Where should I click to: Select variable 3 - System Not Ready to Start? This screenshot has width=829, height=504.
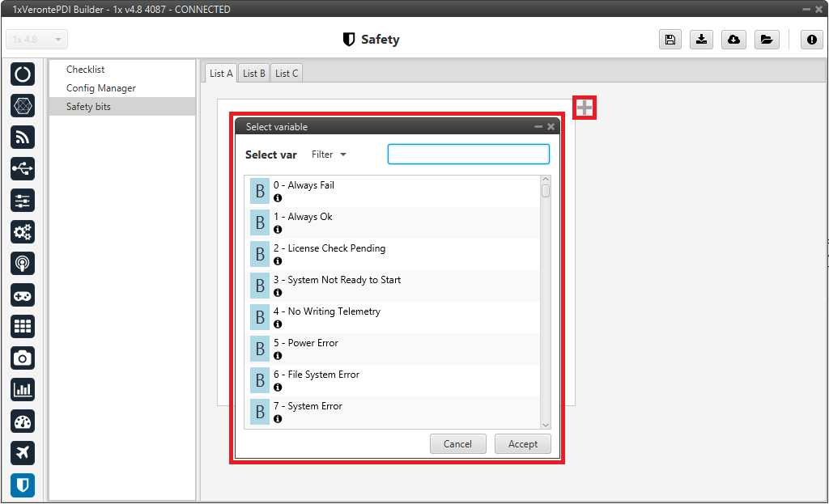click(x=393, y=286)
